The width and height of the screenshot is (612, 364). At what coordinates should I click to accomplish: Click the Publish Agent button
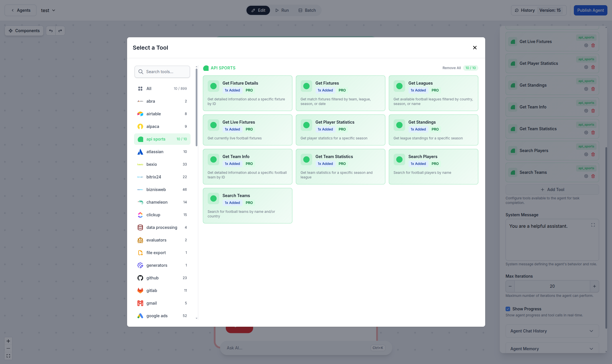(x=590, y=10)
